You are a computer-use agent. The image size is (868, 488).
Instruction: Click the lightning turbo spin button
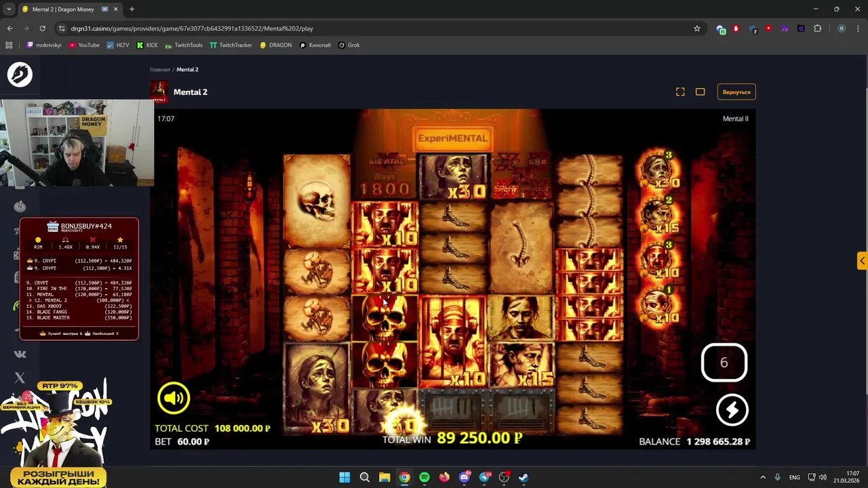tap(732, 409)
